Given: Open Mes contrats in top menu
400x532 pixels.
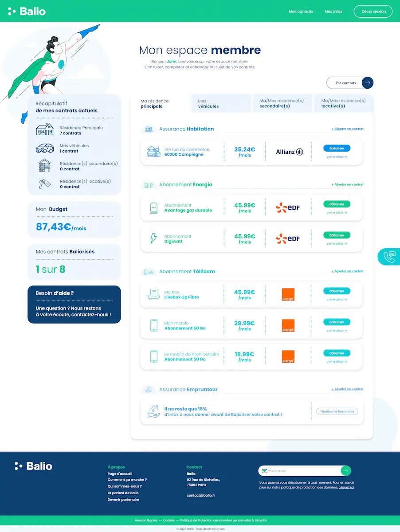Looking at the screenshot, I should [x=301, y=12].
